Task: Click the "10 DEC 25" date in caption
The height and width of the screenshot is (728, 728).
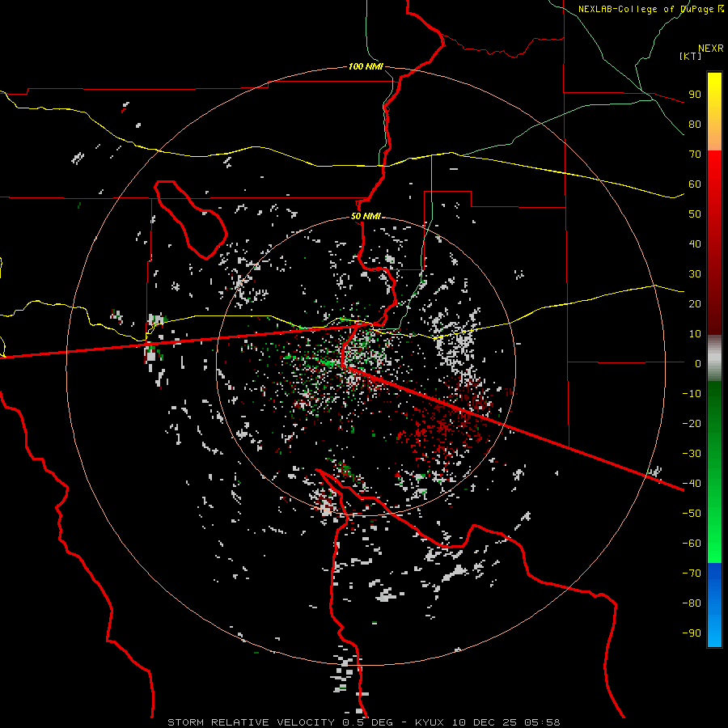Action: pyautogui.click(x=485, y=722)
